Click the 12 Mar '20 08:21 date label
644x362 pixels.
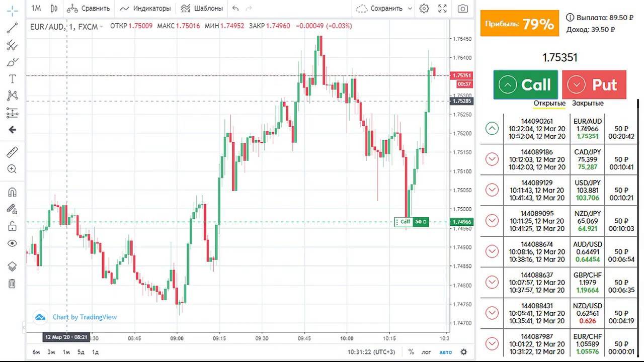tap(66, 337)
